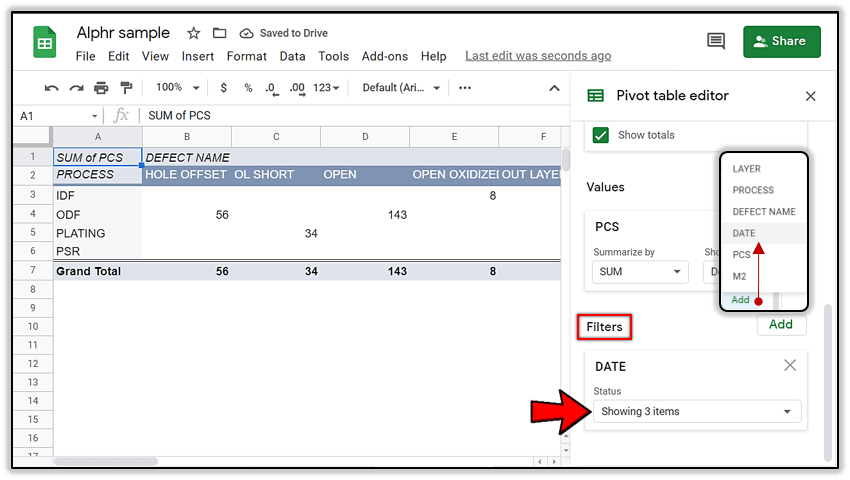
Task: Select the paint format tool
Action: pyautogui.click(x=125, y=88)
